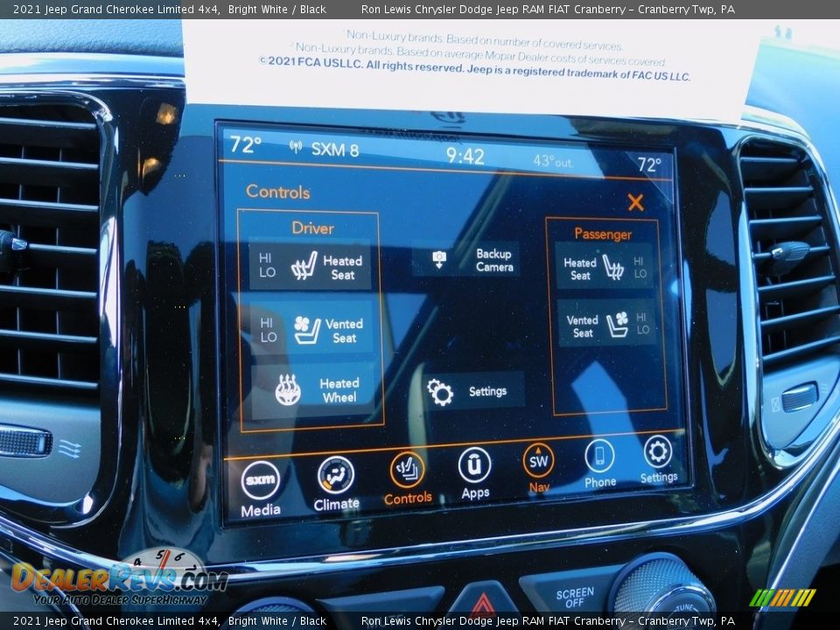
Task: Open the SXM Media tab
Action: coord(260,482)
